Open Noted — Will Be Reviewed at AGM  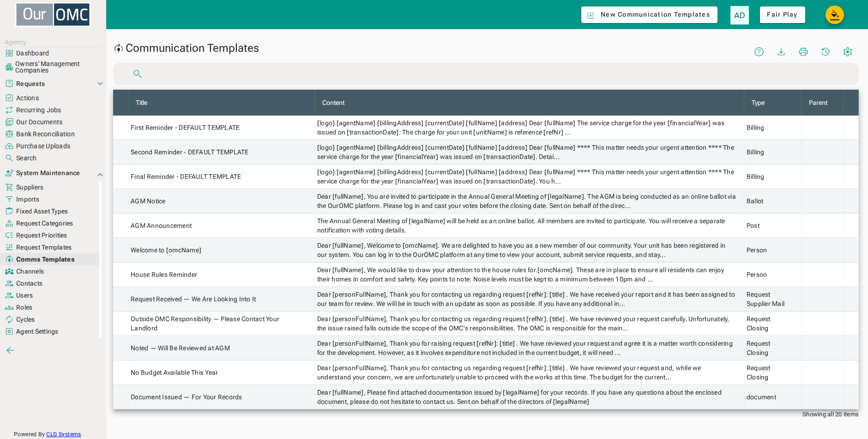486,348
